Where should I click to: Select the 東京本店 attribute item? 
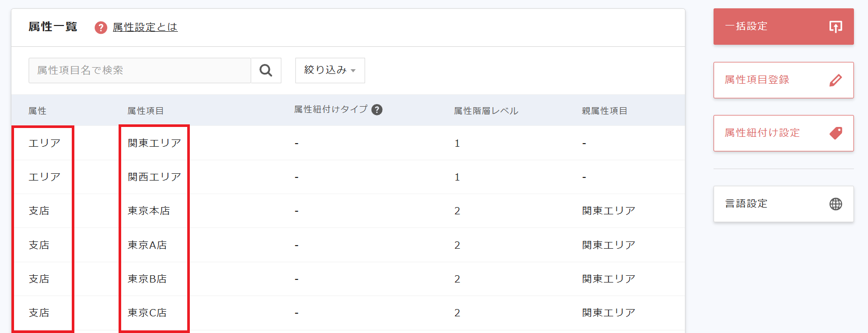pos(149,211)
